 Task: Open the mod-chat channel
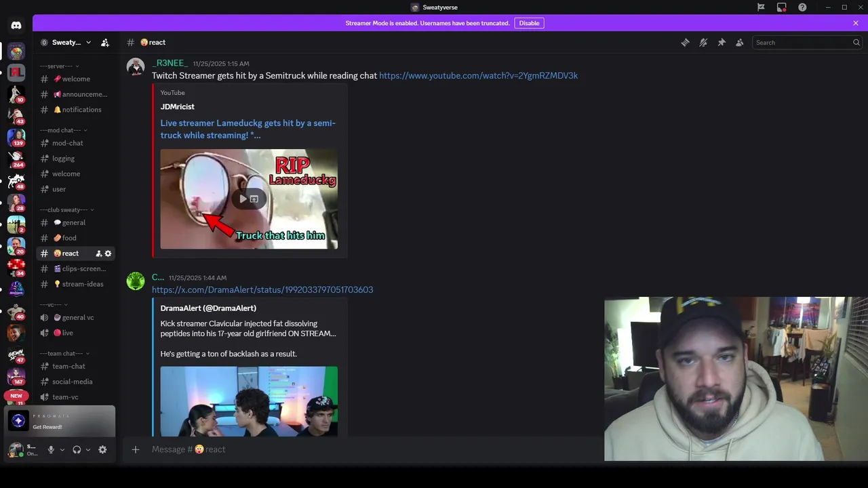(x=75, y=143)
